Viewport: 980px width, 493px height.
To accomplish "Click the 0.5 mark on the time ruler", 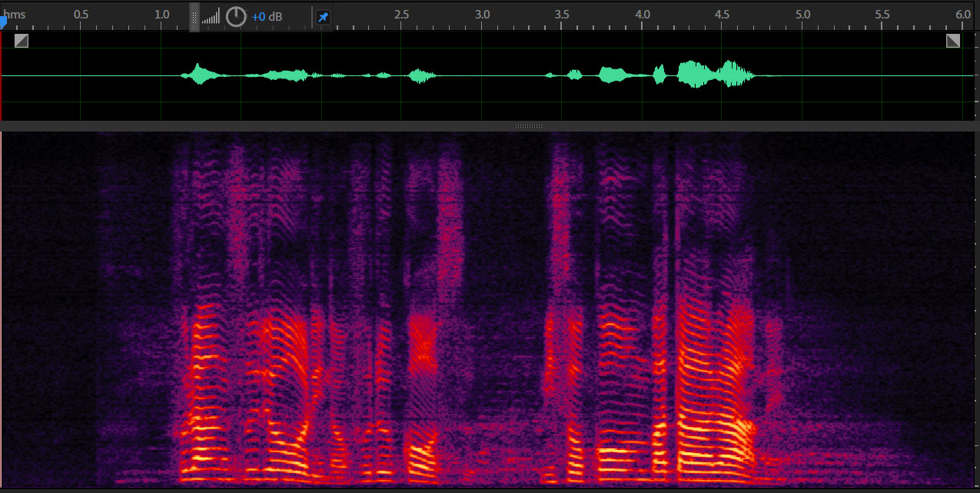I will coord(81,15).
